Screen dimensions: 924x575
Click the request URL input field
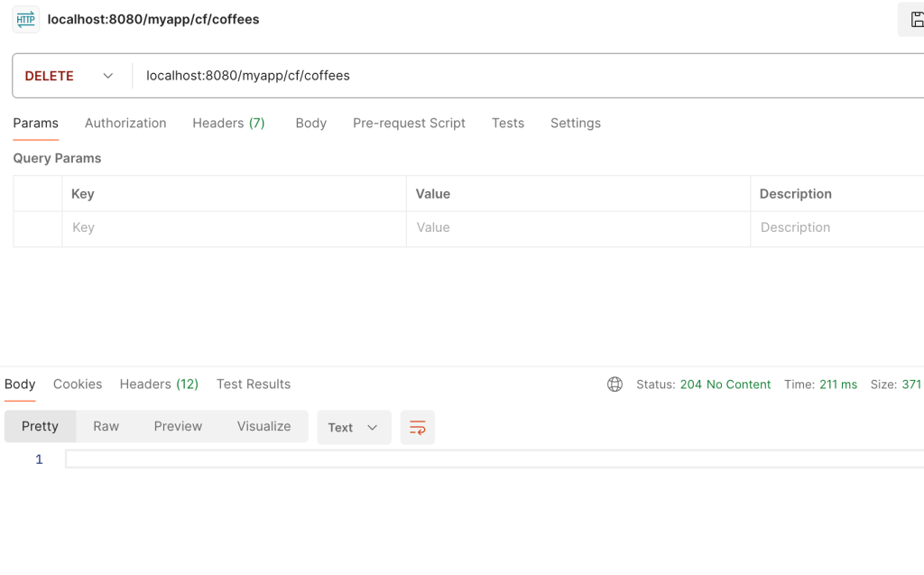[x=523, y=76]
